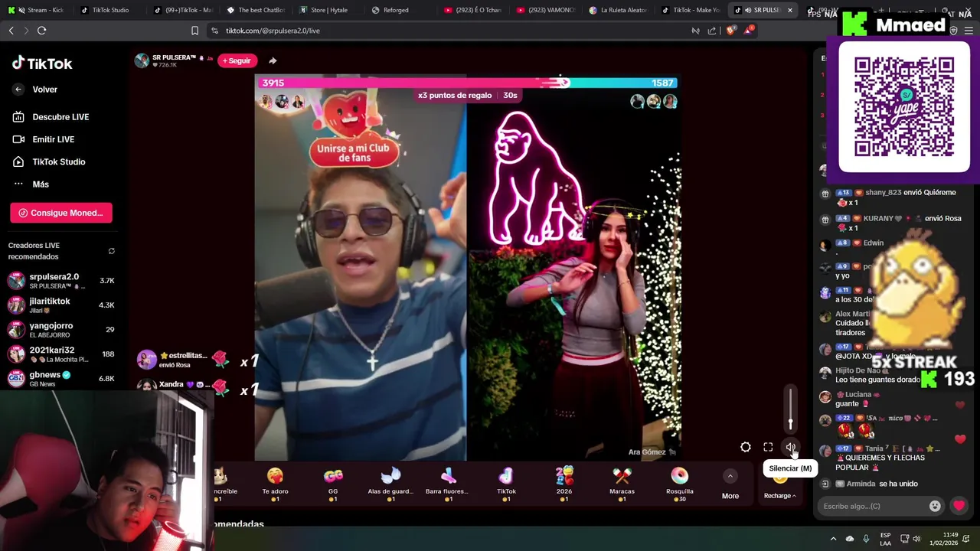Open the 2021kari32 recommended live
The image size is (980, 551).
click(x=61, y=354)
